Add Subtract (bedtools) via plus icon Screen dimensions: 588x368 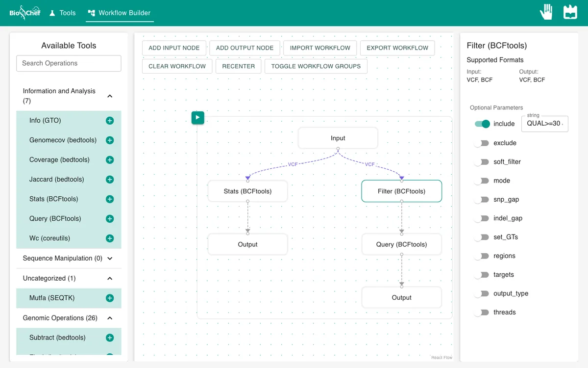(110, 338)
